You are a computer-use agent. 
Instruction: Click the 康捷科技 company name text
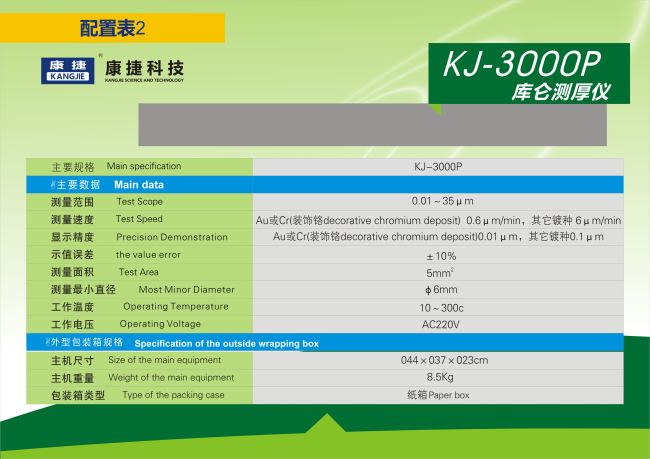tap(144, 68)
